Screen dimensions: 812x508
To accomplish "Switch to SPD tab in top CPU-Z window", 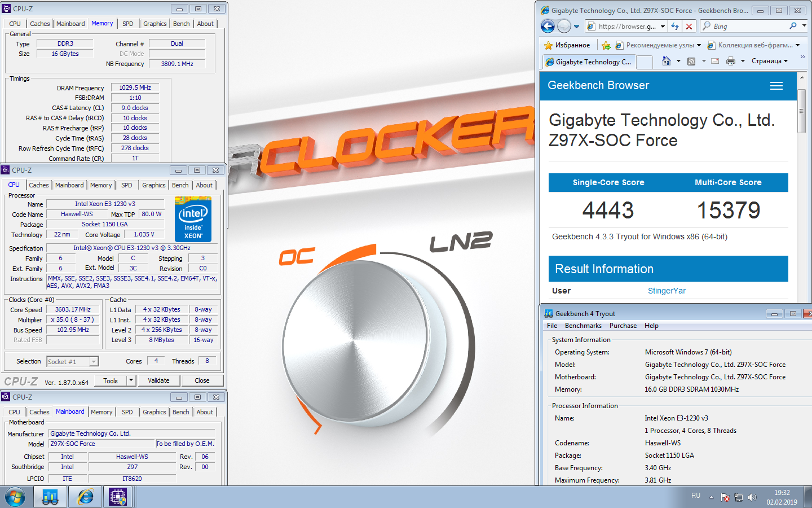I will (128, 24).
